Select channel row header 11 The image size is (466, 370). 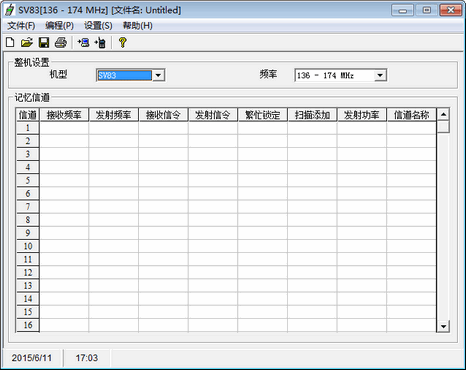click(x=28, y=259)
